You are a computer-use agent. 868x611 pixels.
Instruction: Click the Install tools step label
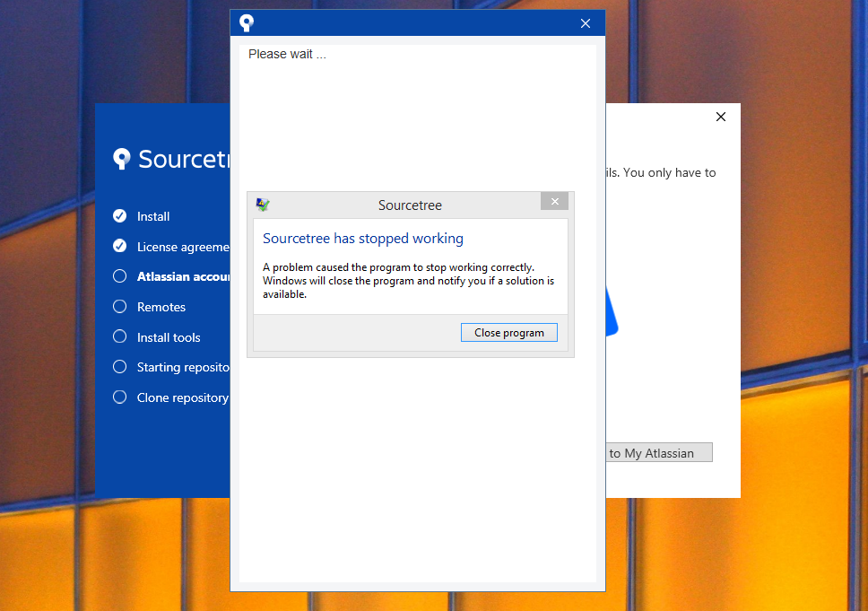pos(169,337)
